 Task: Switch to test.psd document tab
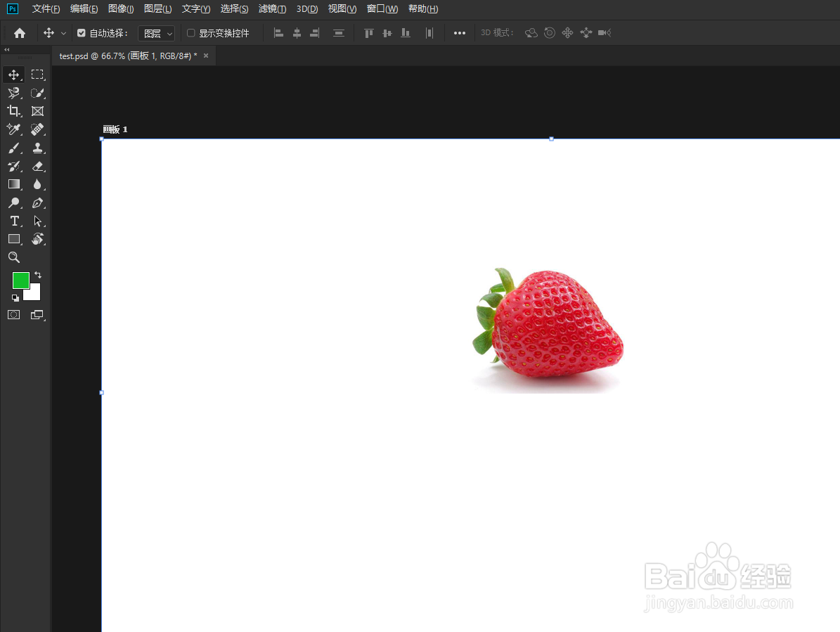(128, 56)
